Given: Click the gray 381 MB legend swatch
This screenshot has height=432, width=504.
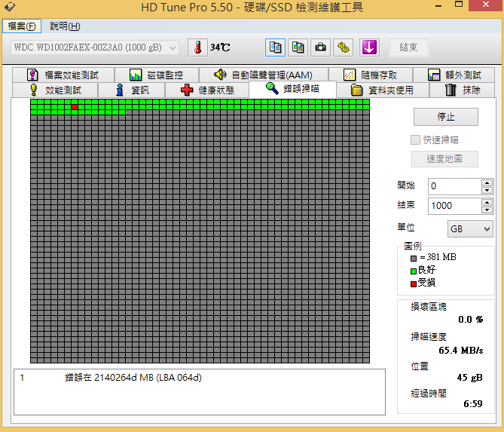Looking at the screenshot, I should click(x=414, y=259).
